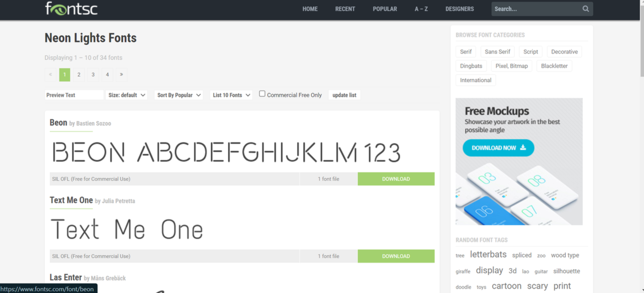Download the Text Me One font

coord(396,256)
